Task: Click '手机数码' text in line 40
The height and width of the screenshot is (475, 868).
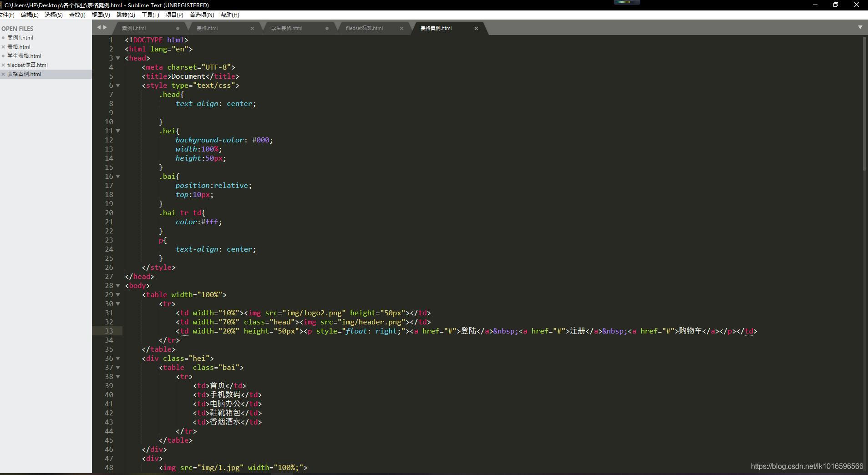Action: coord(225,395)
